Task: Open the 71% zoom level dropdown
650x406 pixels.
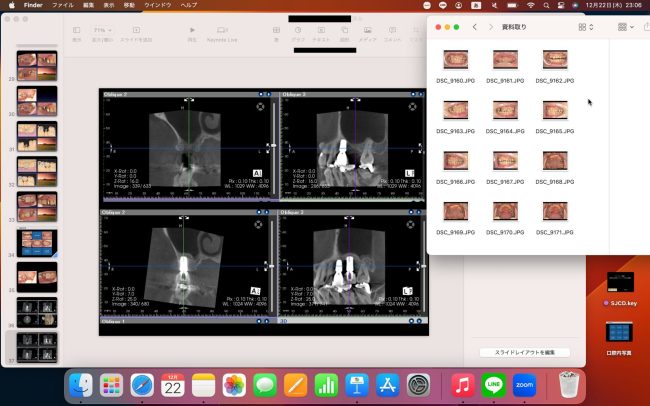Action: [100, 31]
